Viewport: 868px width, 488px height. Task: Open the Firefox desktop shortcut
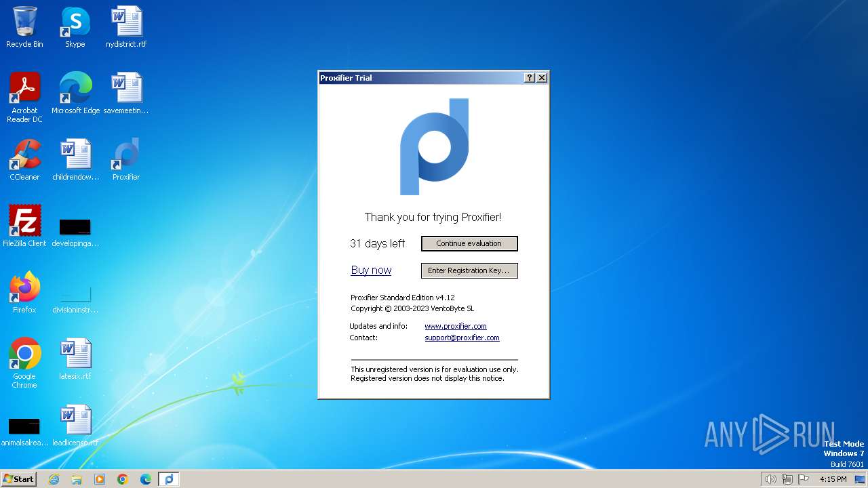click(24, 293)
